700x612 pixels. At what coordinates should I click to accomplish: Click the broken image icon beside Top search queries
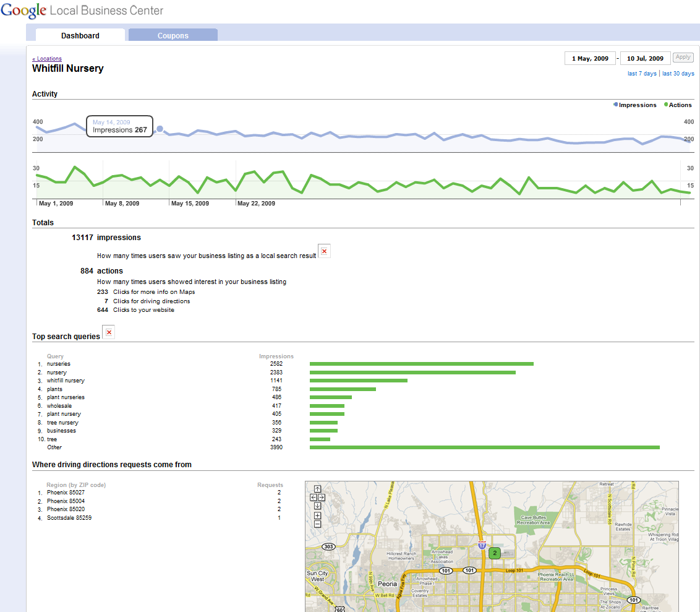[108, 332]
